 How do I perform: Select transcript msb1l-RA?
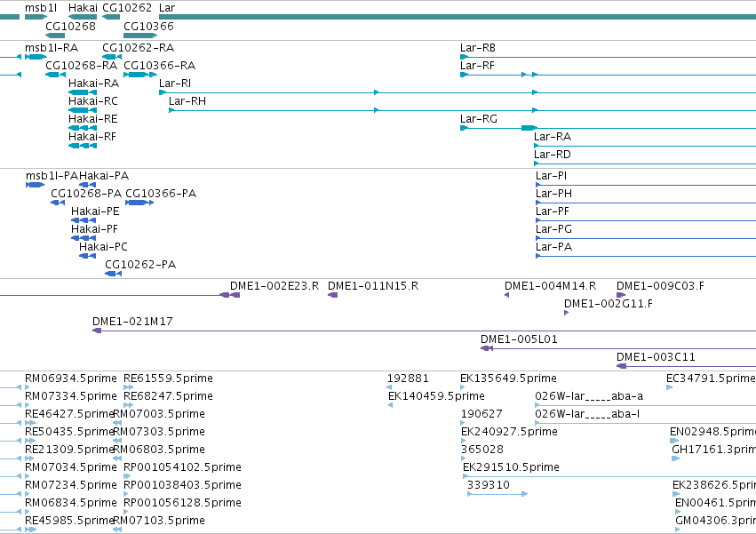[52, 48]
